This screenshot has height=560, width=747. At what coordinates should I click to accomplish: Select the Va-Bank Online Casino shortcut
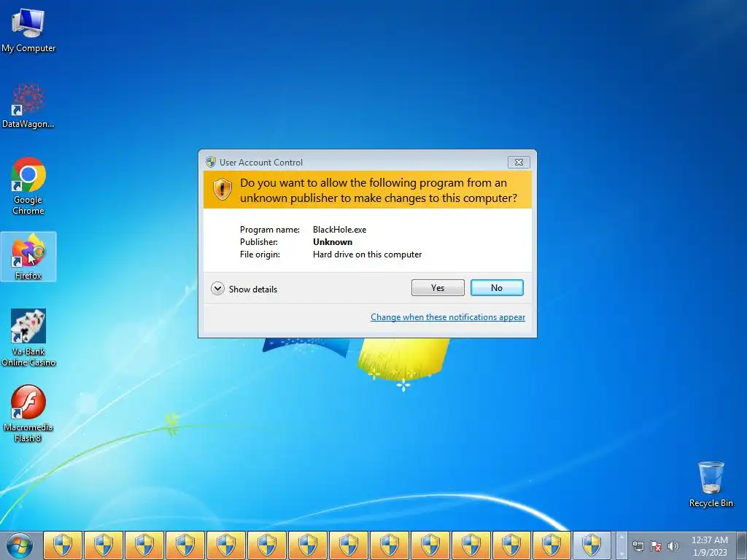click(28, 338)
